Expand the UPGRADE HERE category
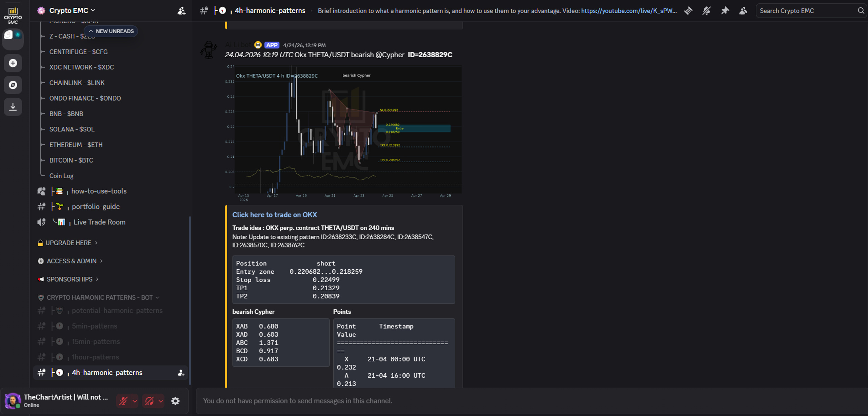 [x=68, y=243]
